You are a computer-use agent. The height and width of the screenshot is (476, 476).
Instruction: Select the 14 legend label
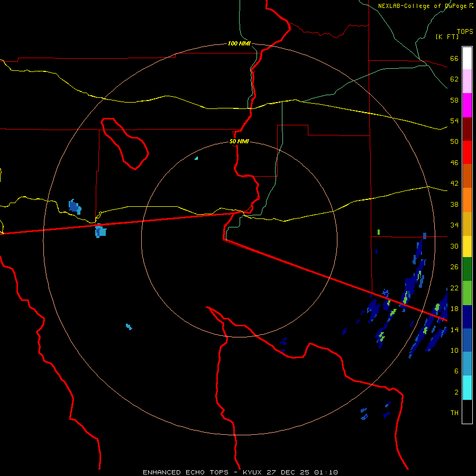[454, 329]
